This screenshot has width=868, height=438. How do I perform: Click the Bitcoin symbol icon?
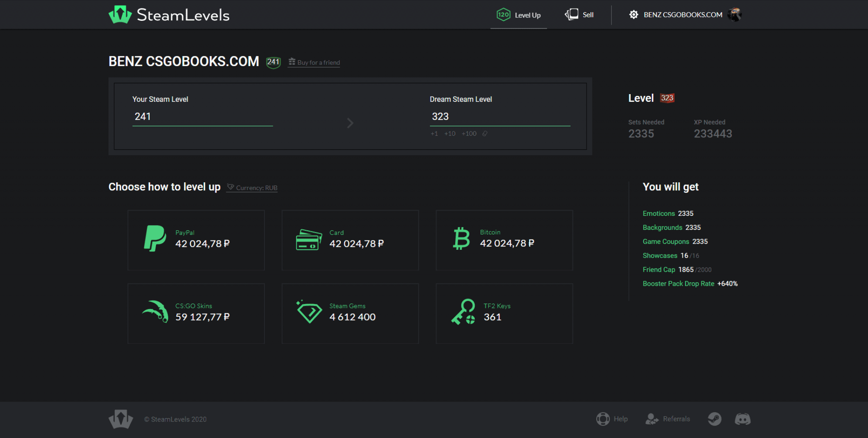pos(462,238)
